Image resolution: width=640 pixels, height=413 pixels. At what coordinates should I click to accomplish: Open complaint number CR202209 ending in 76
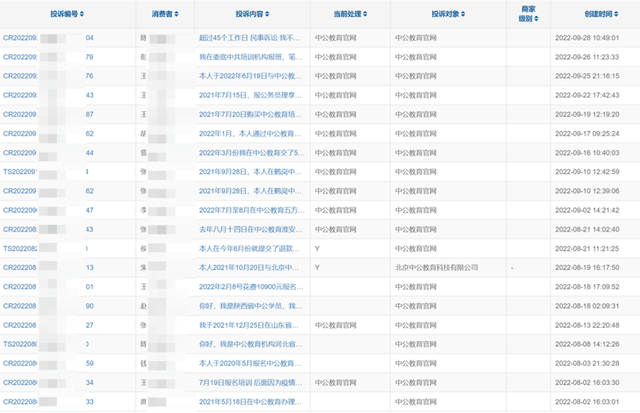click(x=48, y=76)
